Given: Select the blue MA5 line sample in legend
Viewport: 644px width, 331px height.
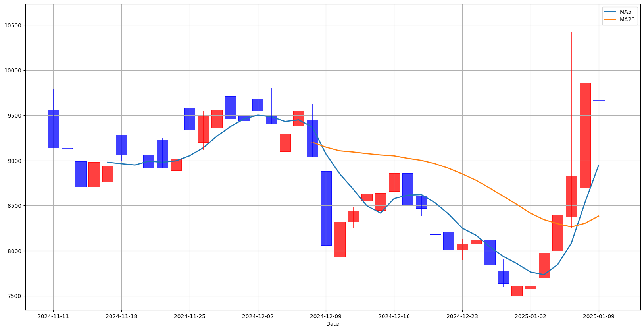Looking at the screenshot, I should [x=610, y=12].
